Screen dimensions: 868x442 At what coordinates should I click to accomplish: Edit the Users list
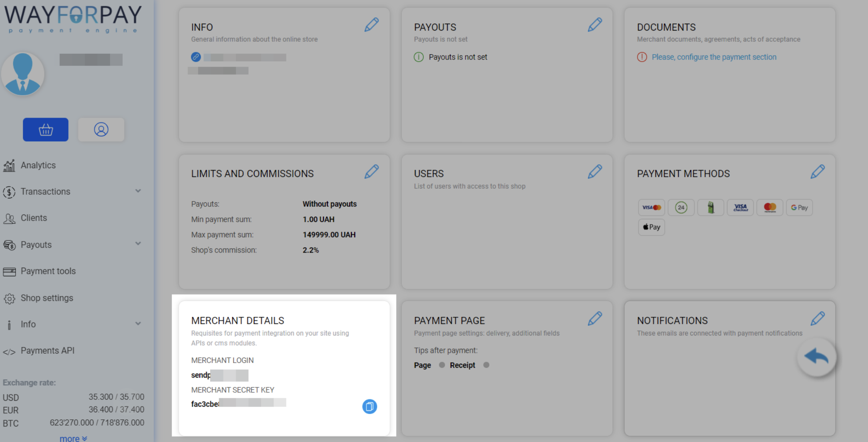coord(594,172)
